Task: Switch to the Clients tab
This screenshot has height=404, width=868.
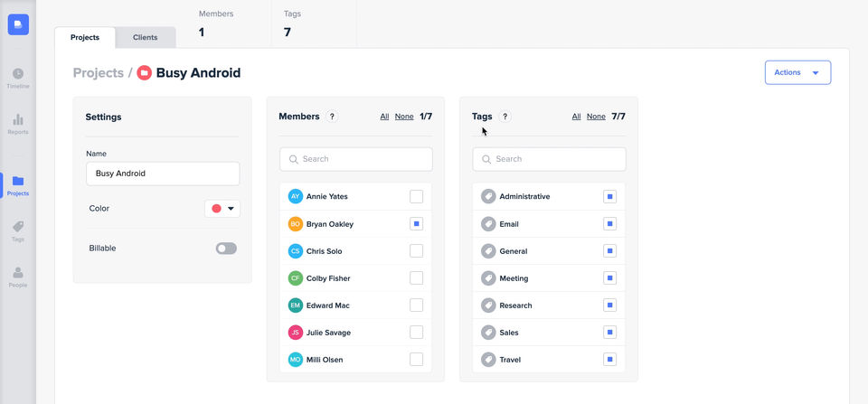Action: coord(145,38)
